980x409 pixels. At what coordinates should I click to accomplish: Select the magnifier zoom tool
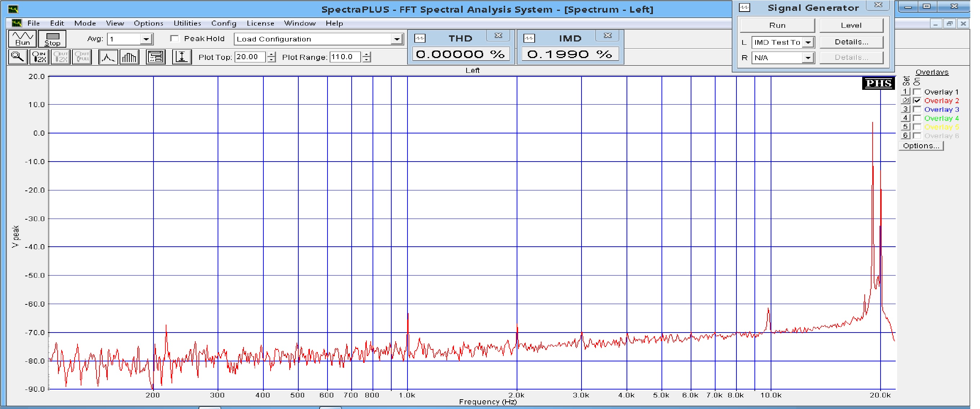click(x=18, y=57)
